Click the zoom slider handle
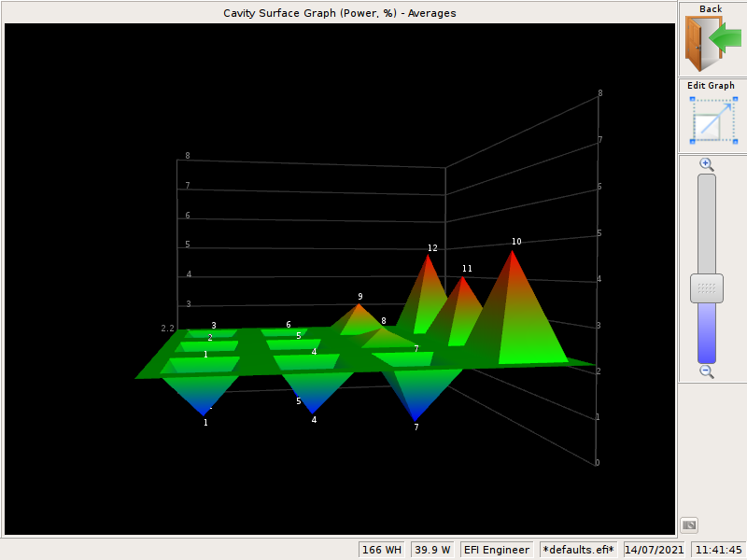 707,287
